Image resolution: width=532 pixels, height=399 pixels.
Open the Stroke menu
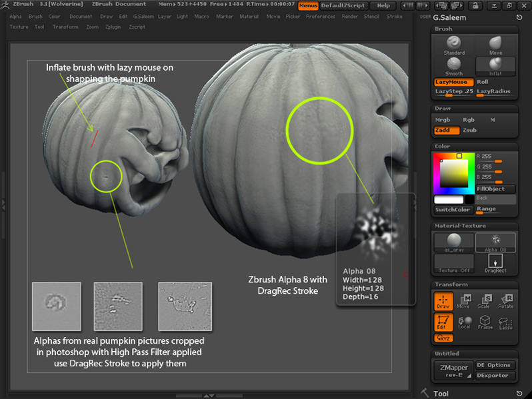point(394,16)
